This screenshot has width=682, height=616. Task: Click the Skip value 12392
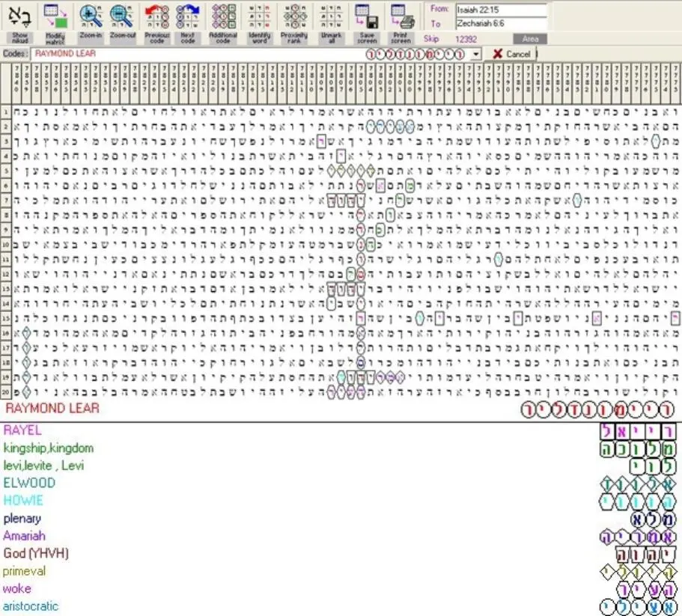(x=466, y=40)
